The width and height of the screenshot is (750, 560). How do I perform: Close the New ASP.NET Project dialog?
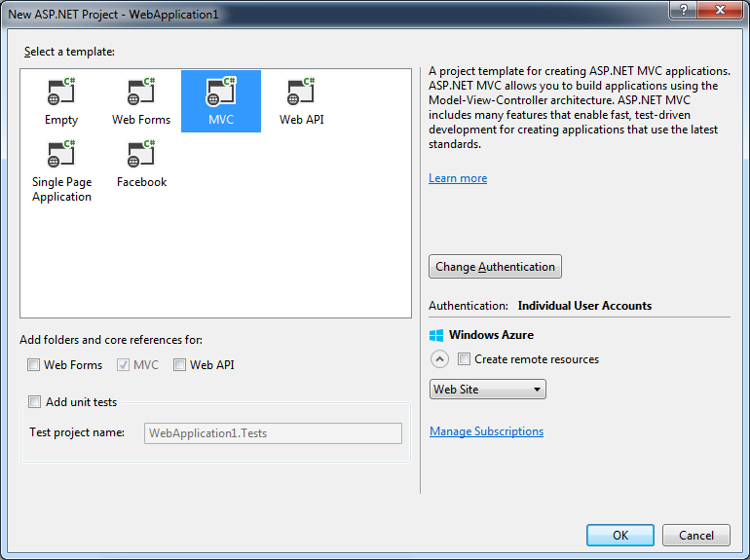722,9
